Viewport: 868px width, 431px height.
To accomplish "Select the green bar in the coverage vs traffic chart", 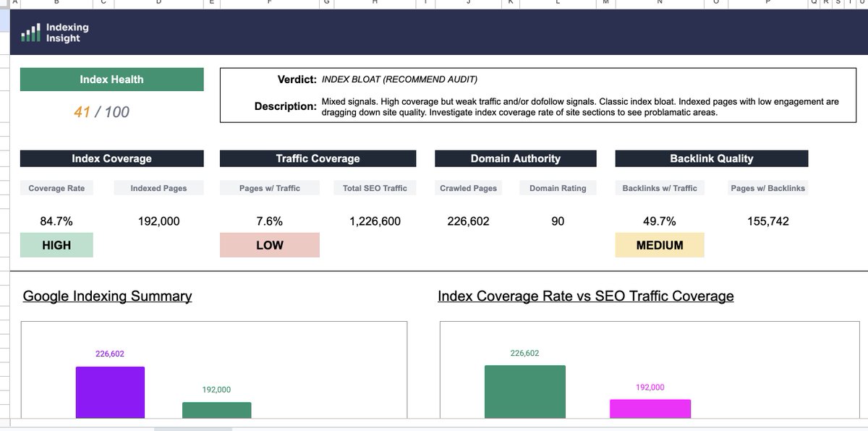I will [x=525, y=391].
